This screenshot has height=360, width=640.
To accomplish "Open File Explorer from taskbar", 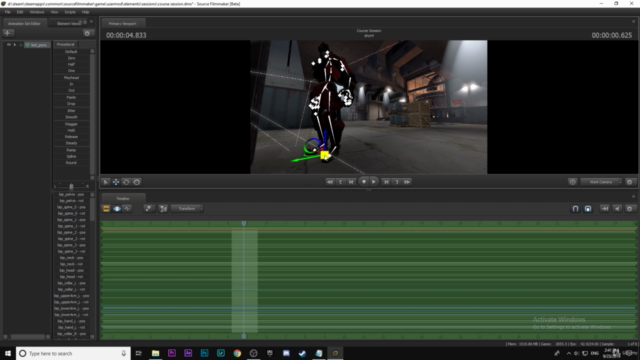I will pyautogui.click(x=156, y=353).
